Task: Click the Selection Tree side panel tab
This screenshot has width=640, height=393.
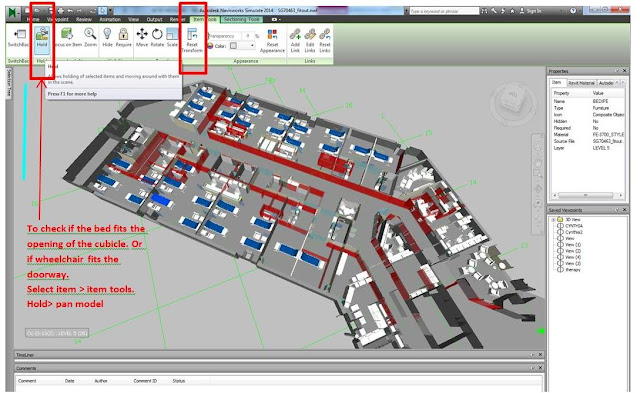Action: tap(9, 83)
